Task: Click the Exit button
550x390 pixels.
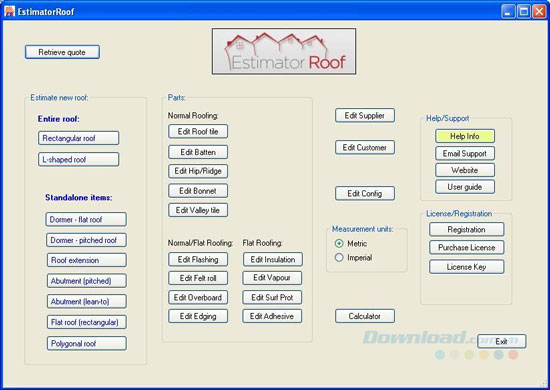Action: [x=502, y=341]
